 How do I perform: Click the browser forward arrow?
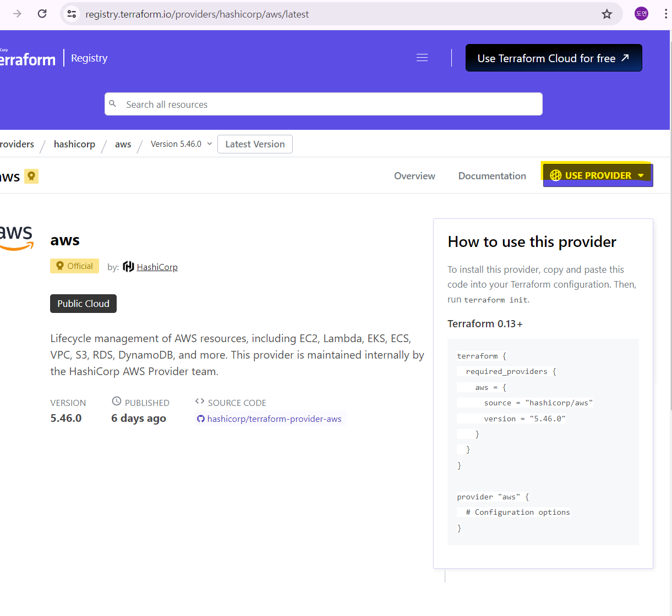17,14
